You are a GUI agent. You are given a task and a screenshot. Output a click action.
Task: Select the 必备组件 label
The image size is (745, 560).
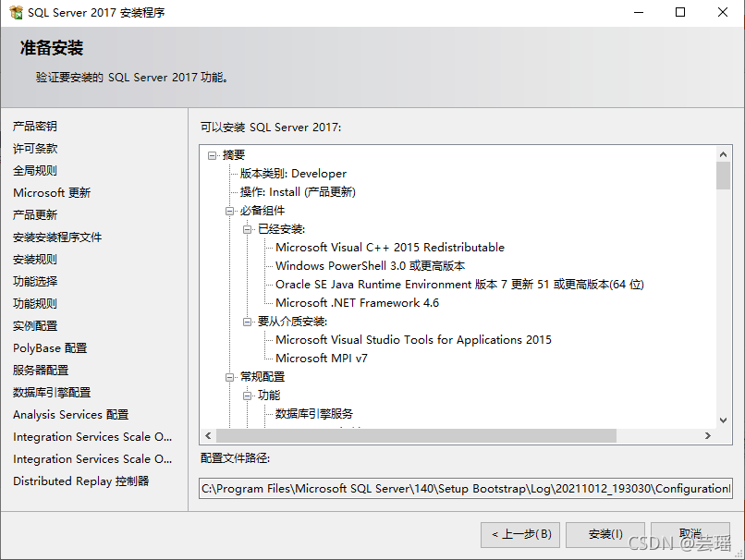[263, 211]
